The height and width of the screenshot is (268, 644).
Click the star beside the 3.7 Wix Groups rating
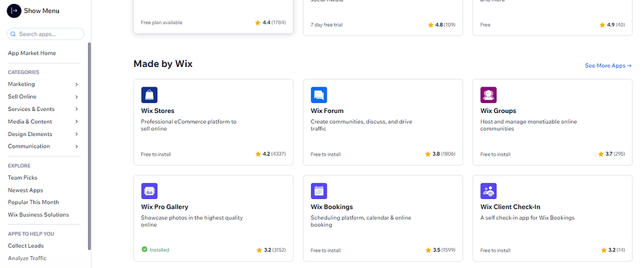pos(601,154)
